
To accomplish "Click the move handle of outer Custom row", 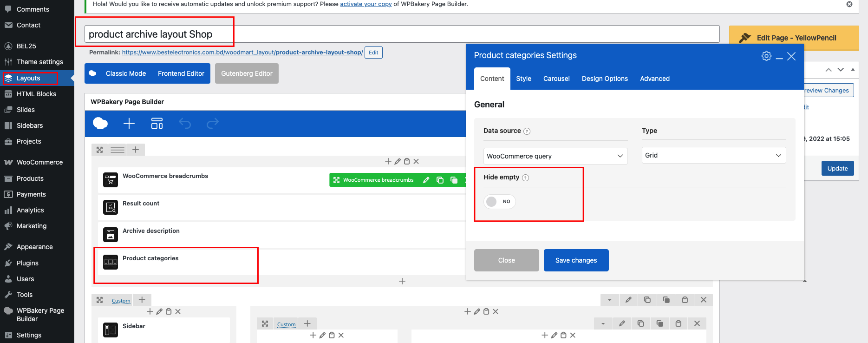I will coord(99,300).
